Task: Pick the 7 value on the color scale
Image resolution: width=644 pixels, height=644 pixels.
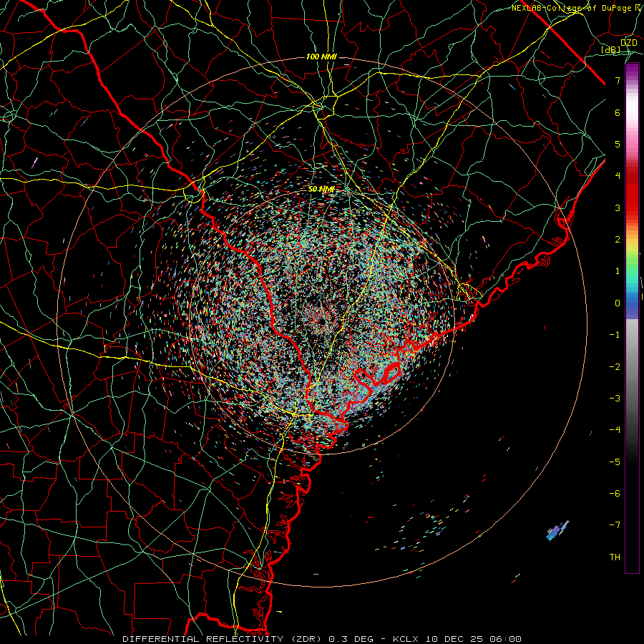Action: tap(618, 80)
